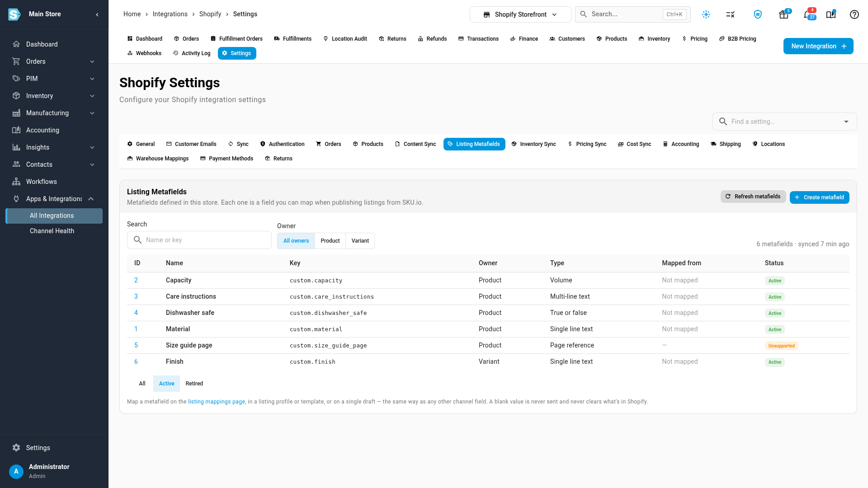Click the Name or key search field
Viewport: 868px width, 488px height.
[199, 240]
